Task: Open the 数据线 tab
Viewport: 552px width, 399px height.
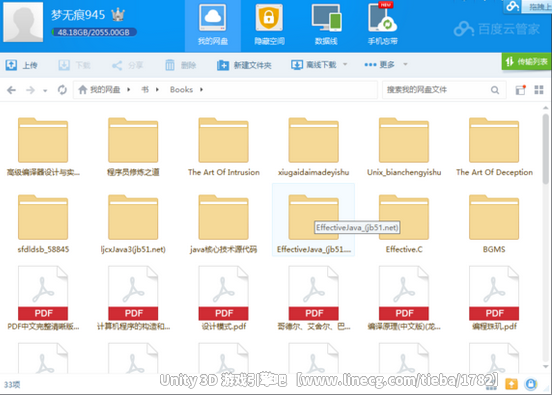Action: point(326,25)
